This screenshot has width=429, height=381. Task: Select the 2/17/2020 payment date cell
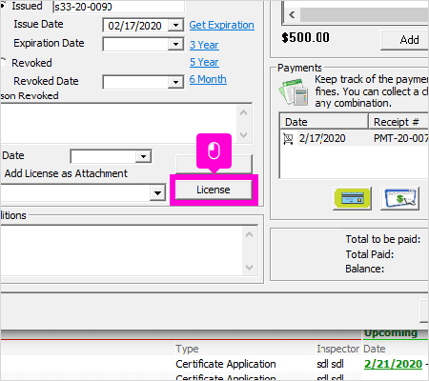click(322, 138)
